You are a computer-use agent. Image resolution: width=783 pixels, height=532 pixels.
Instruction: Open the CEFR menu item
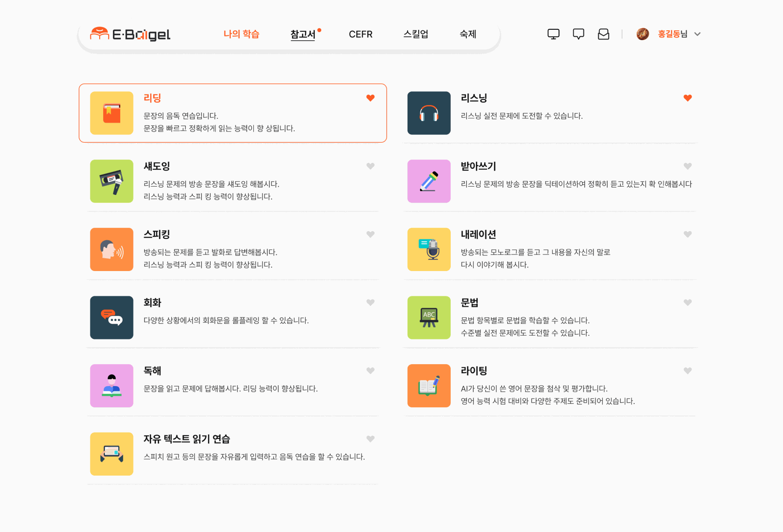(x=361, y=34)
